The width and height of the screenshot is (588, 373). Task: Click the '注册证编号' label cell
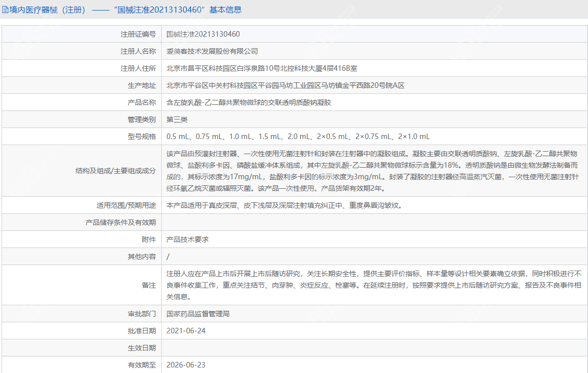(x=138, y=34)
